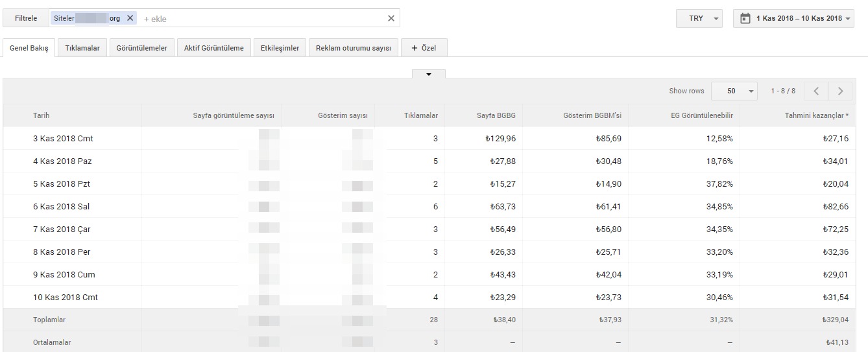Viewport: 868px width, 352px height.
Task: Collapse the chart using the arrow handle
Action: point(428,74)
